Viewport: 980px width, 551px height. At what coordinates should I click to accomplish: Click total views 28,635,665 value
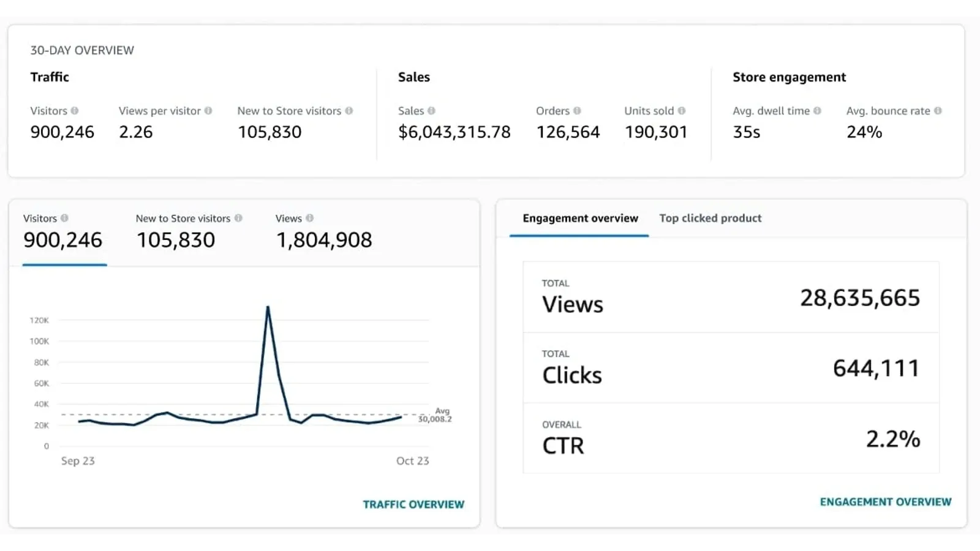click(860, 298)
